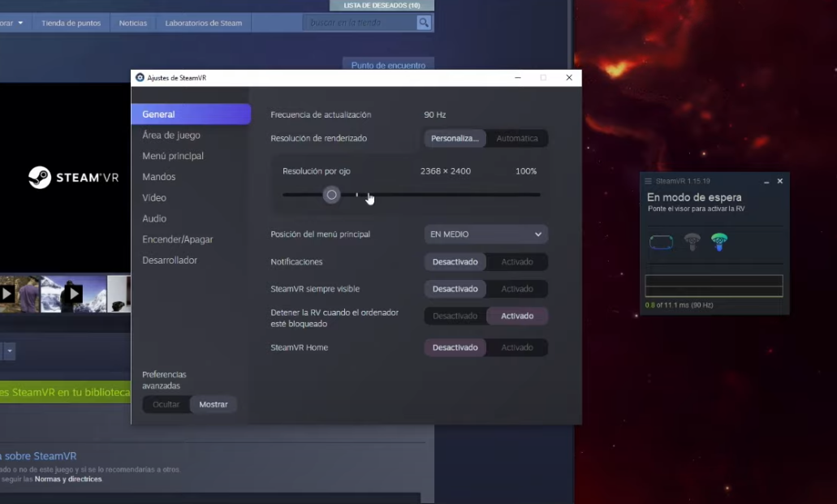Click the grey controller icon in SteamVR status
The image size is (837, 504).
pyautogui.click(x=692, y=242)
